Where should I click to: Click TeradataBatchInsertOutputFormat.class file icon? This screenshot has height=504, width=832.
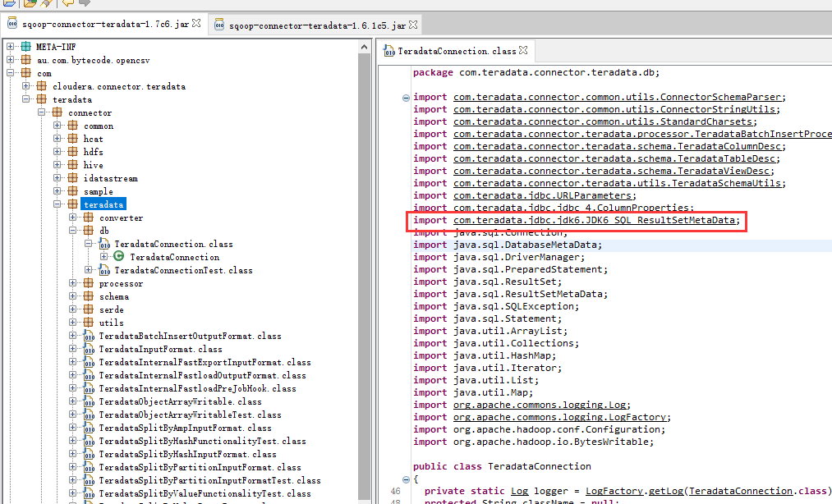click(89, 336)
